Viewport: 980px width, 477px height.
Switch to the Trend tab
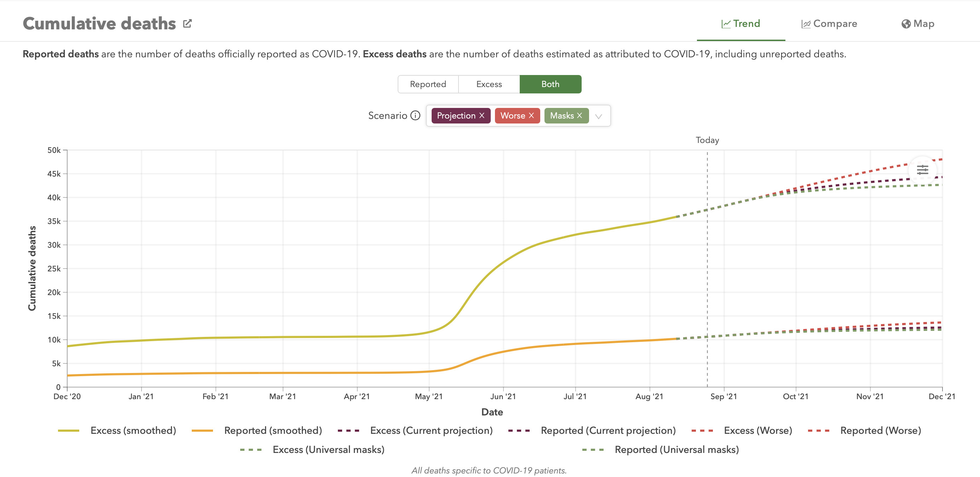tap(740, 24)
